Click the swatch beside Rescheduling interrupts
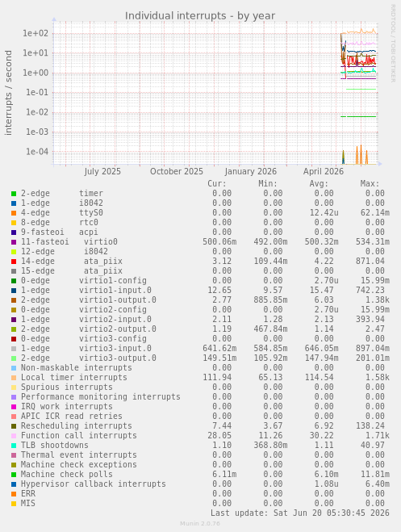The width and height of the screenshot is (401, 532). [x=14, y=426]
